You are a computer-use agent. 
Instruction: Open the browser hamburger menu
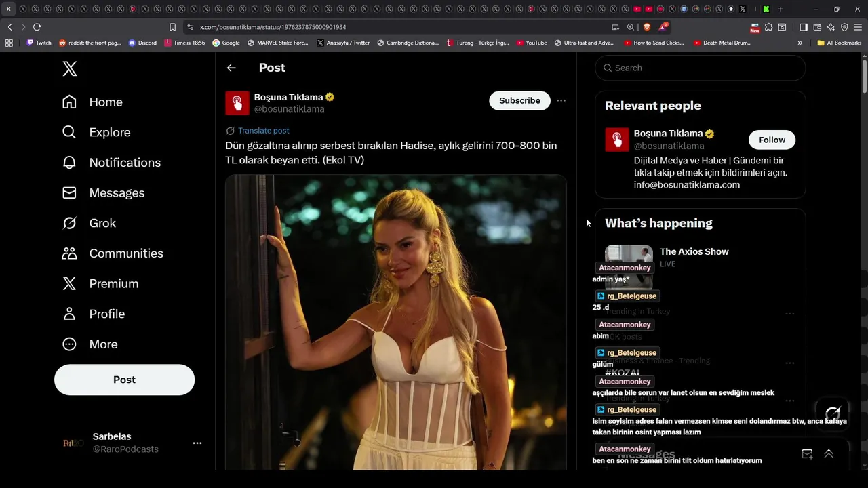click(x=859, y=27)
